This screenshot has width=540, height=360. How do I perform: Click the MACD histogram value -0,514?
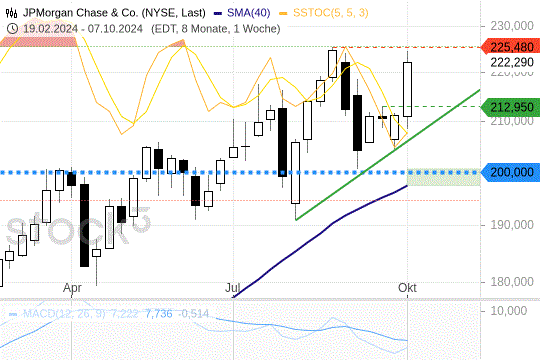pos(194,314)
